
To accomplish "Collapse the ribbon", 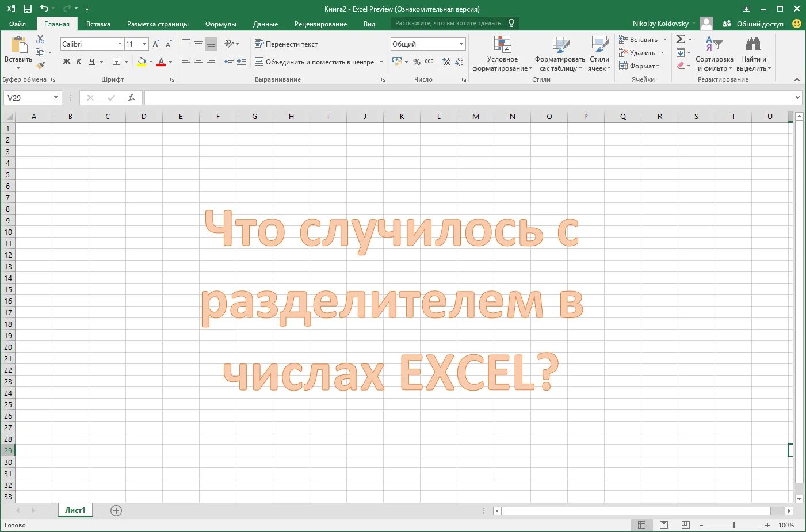I will coord(797,79).
